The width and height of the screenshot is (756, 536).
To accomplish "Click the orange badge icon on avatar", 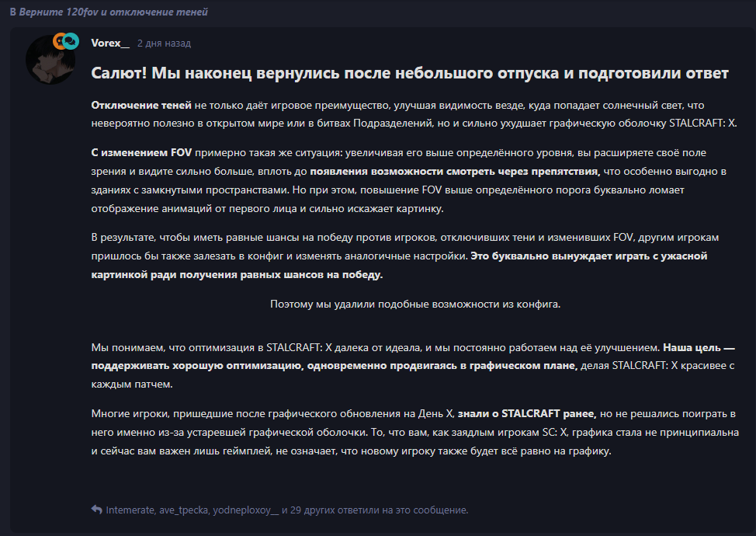I will [58, 41].
